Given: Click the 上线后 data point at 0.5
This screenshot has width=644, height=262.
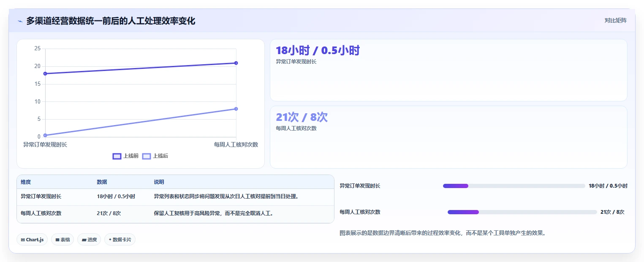Looking at the screenshot, I should click(45, 135).
